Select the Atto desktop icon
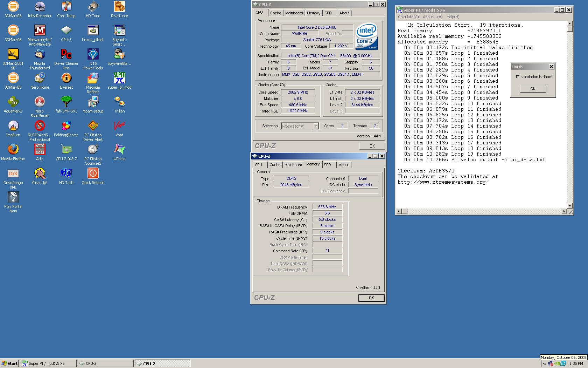 click(x=40, y=152)
